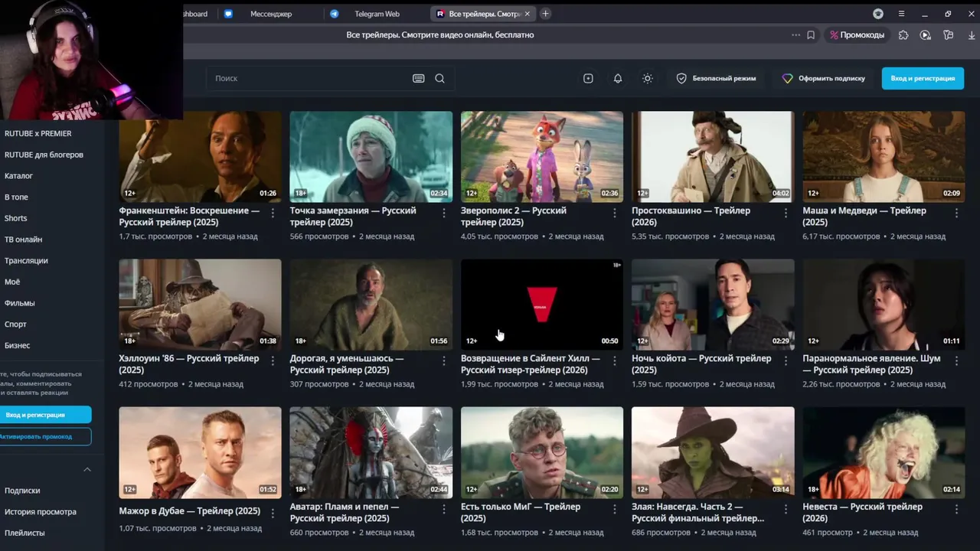Open options menu for Аватар: Пламя и пепел
This screenshot has width=980, height=551.
pos(444,510)
